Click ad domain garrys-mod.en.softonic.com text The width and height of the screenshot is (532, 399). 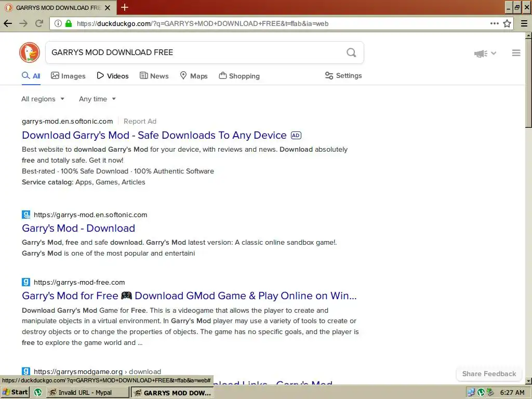coord(67,121)
